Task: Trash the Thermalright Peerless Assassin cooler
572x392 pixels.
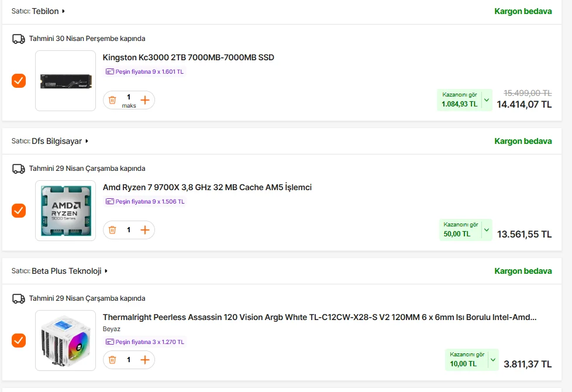Action: (x=112, y=360)
